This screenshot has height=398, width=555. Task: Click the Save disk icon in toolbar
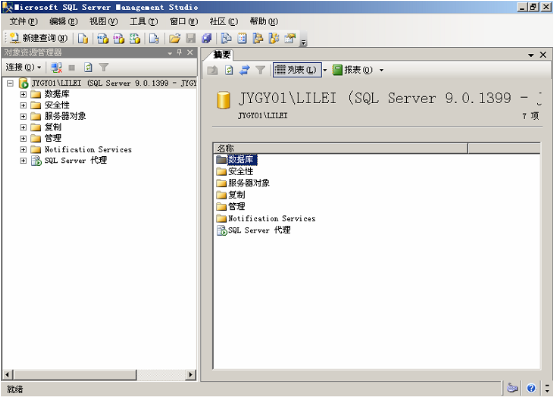tap(191, 38)
